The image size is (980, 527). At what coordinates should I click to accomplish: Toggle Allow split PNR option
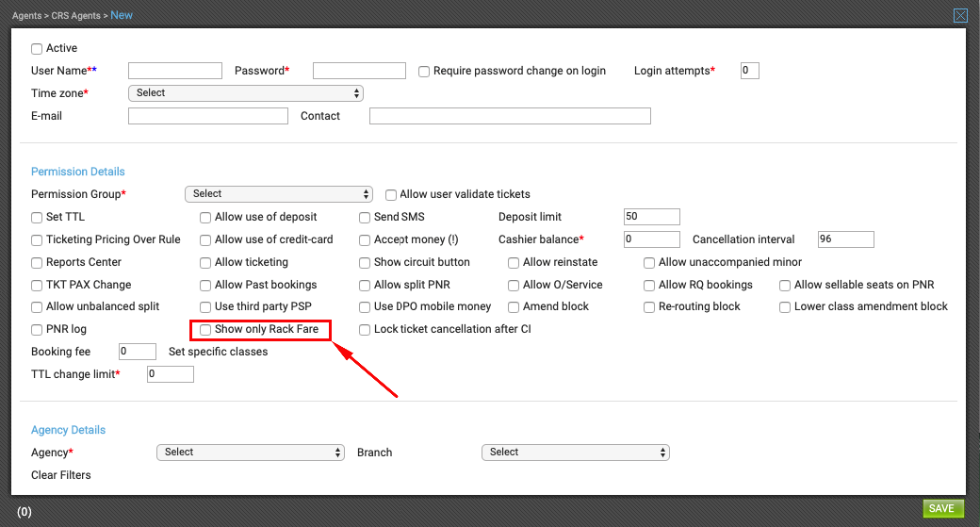click(x=365, y=285)
